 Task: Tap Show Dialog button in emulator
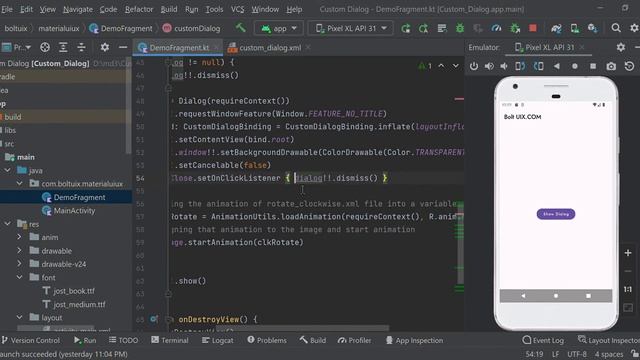tap(556, 214)
